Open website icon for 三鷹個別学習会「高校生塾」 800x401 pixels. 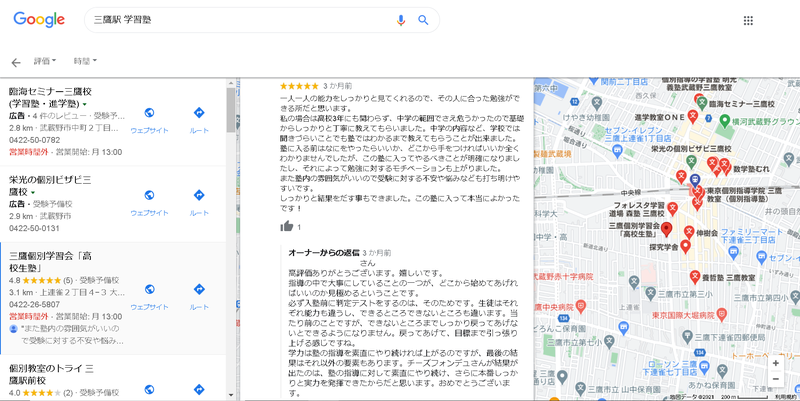point(149,289)
